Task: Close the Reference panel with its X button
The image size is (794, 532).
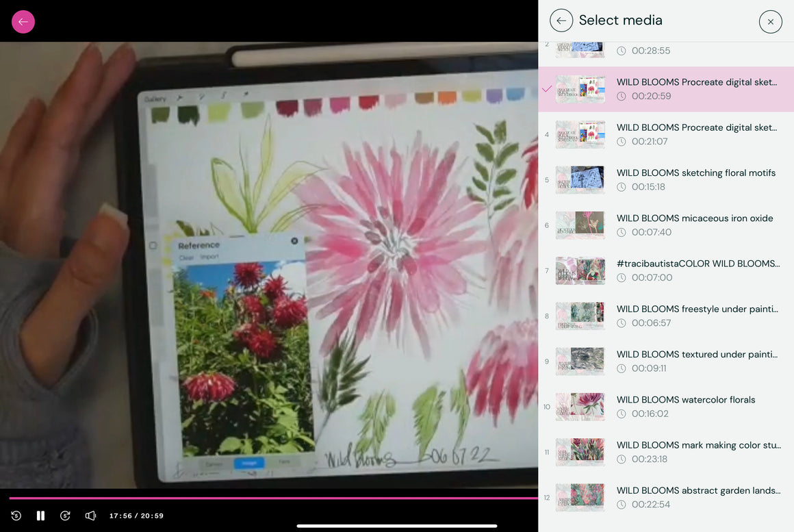Action: [x=294, y=241]
